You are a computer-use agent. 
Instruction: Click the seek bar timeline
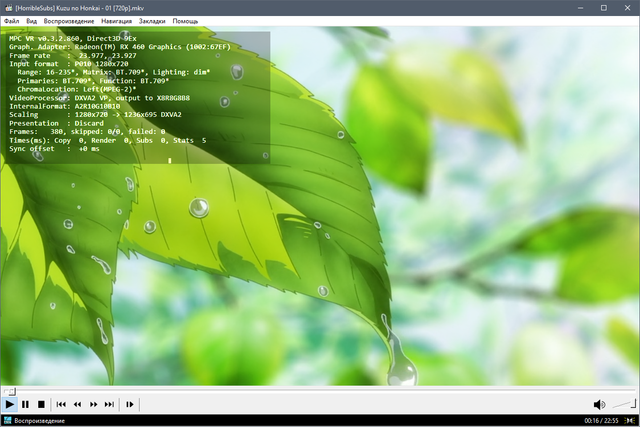pos(320,391)
